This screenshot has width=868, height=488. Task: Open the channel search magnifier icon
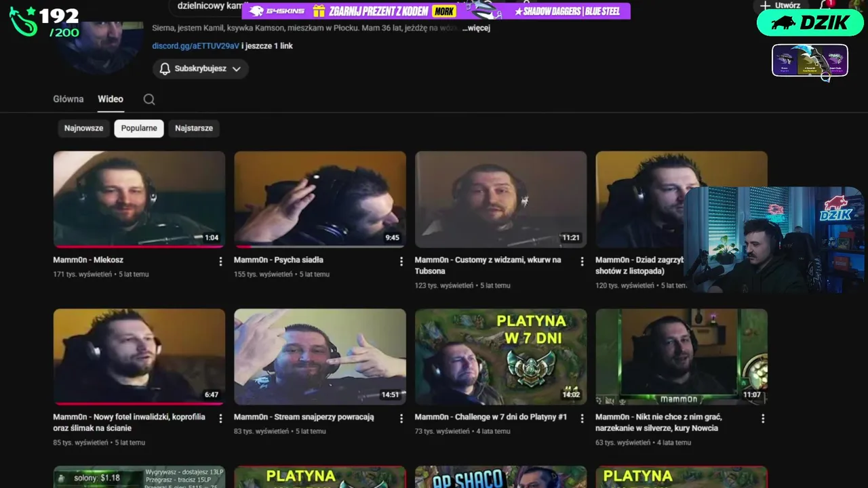[x=149, y=100]
